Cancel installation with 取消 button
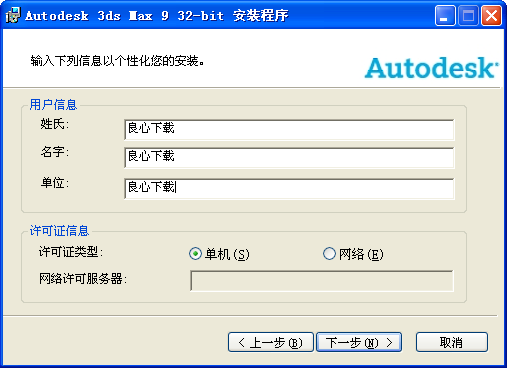The height and width of the screenshot is (368, 507). pos(452,342)
